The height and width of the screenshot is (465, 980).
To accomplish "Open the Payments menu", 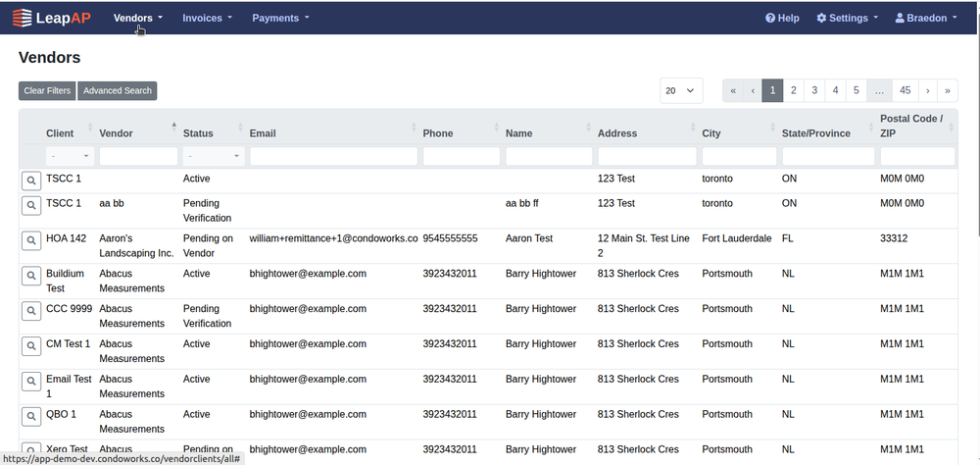I will point(280,19).
